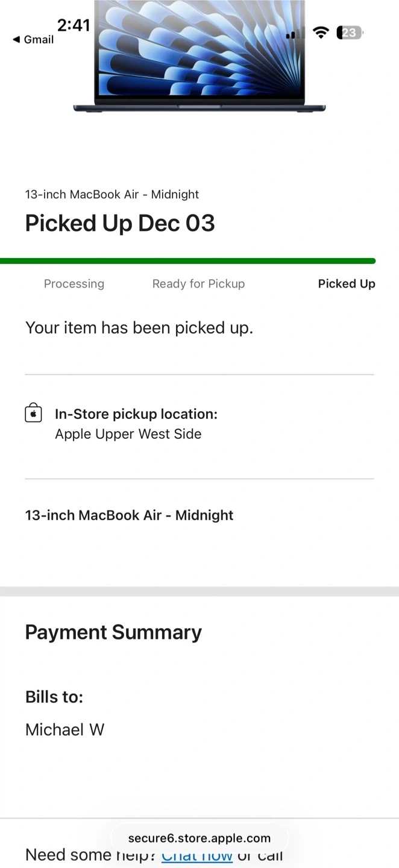
Task: Tap the Michael W billing name
Action: pyautogui.click(x=64, y=730)
